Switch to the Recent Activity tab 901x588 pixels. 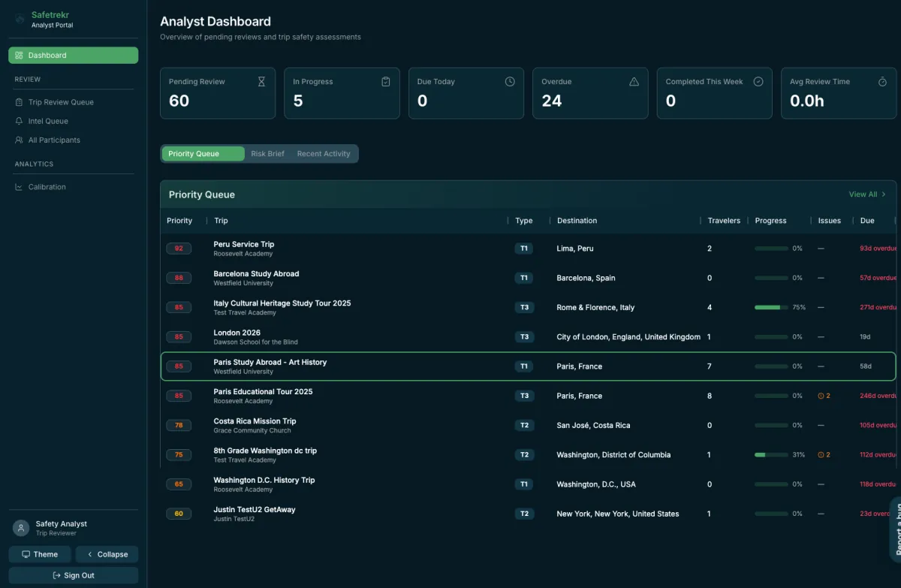click(x=324, y=154)
